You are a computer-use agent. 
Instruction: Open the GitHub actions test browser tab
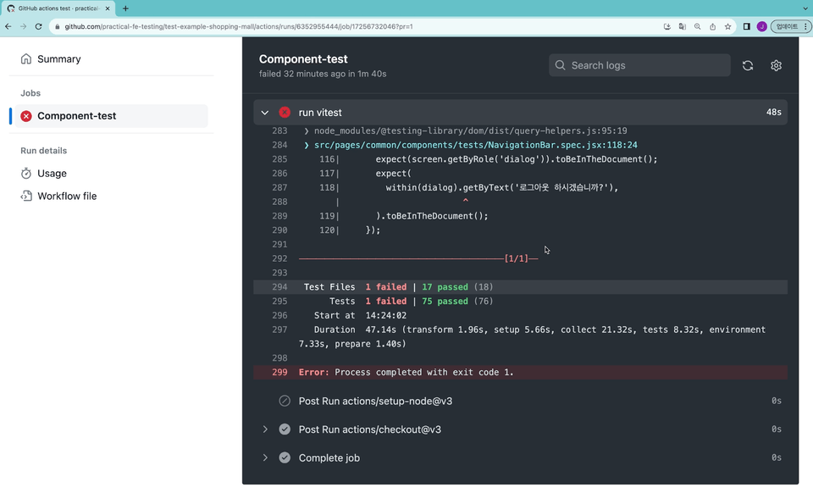(x=58, y=8)
